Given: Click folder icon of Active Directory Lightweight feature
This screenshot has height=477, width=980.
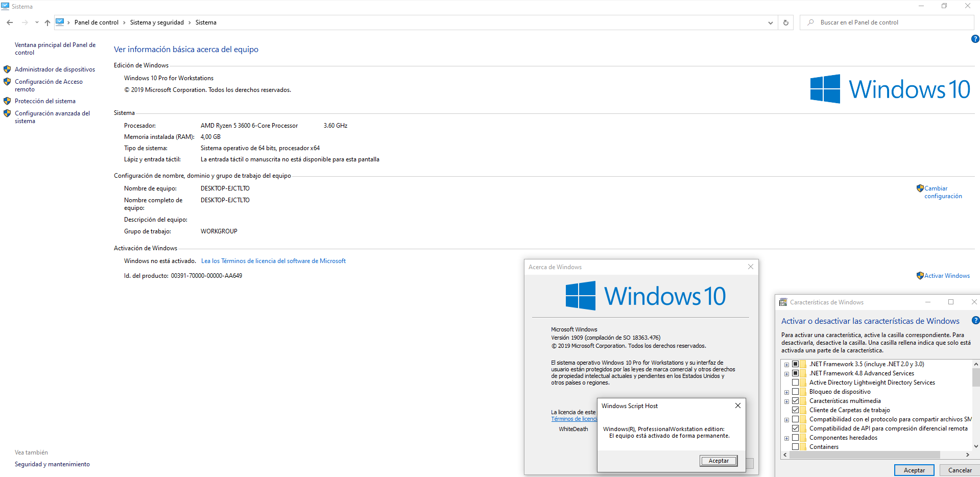Looking at the screenshot, I should pyautogui.click(x=803, y=383).
